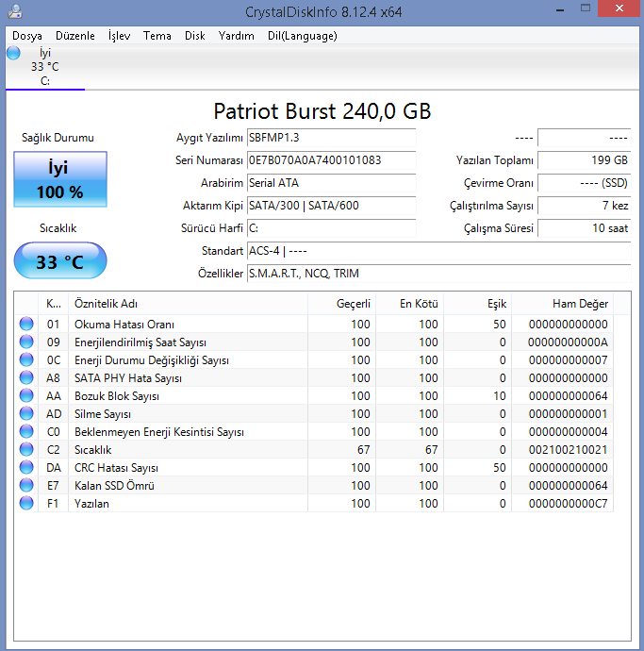Click the Ham Değer column header
The height and width of the screenshot is (651, 644).
pyautogui.click(x=563, y=304)
